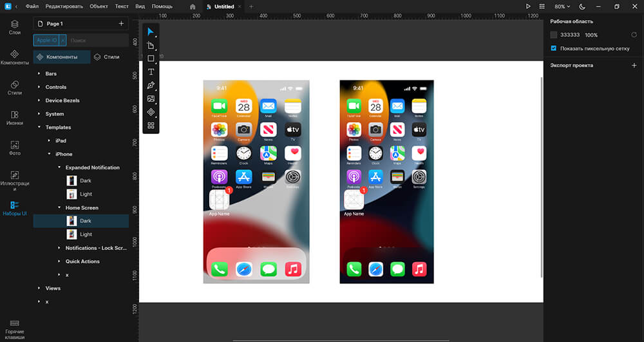Add export via Экспорт проекта plus

pos(634,65)
